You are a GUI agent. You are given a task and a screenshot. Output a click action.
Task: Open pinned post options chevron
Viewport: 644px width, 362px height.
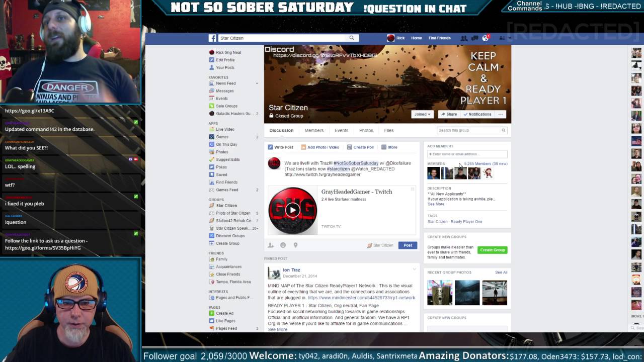coord(415,269)
